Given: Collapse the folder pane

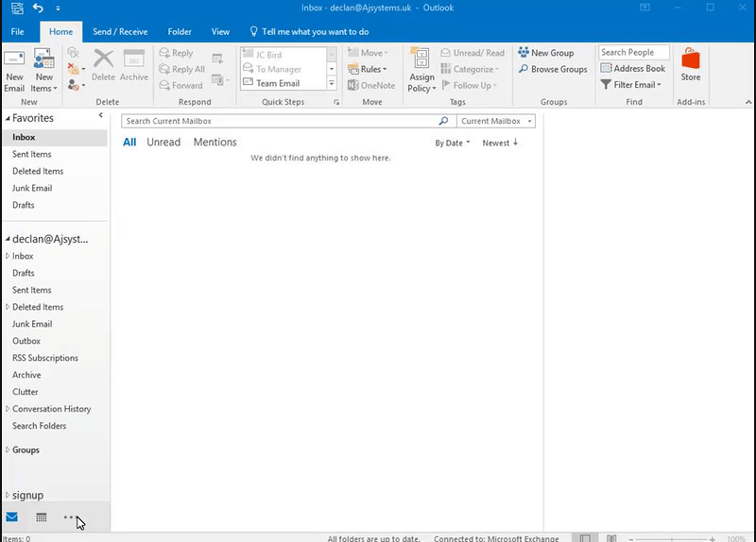Looking at the screenshot, I should coord(101,115).
